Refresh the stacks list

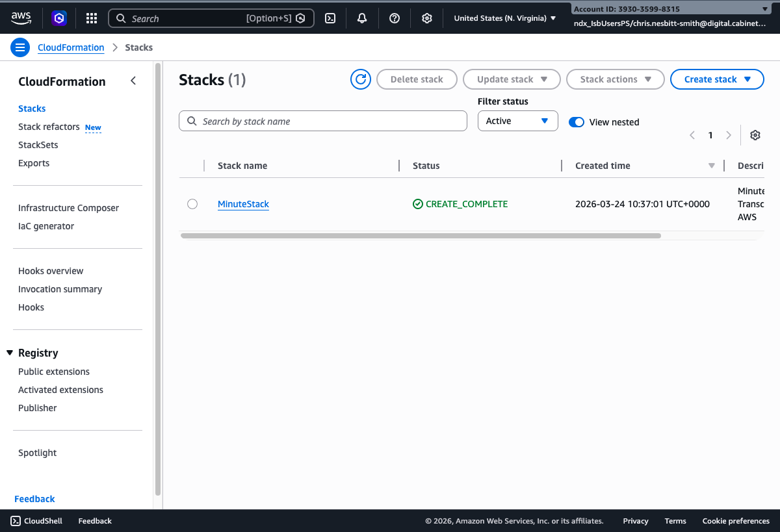(x=361, y=79)
